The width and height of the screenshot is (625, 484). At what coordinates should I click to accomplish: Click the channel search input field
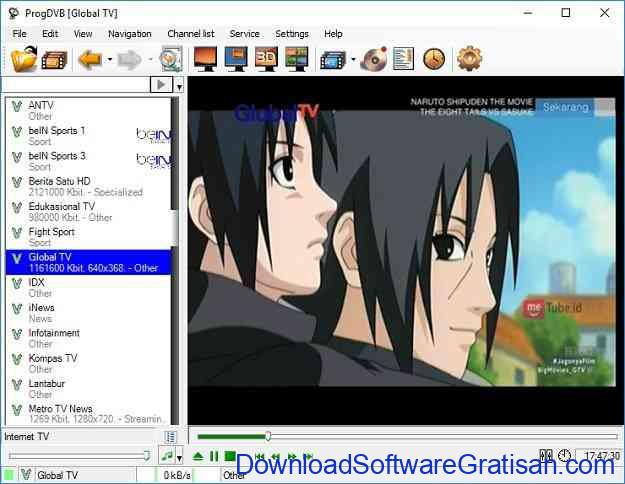76,85
